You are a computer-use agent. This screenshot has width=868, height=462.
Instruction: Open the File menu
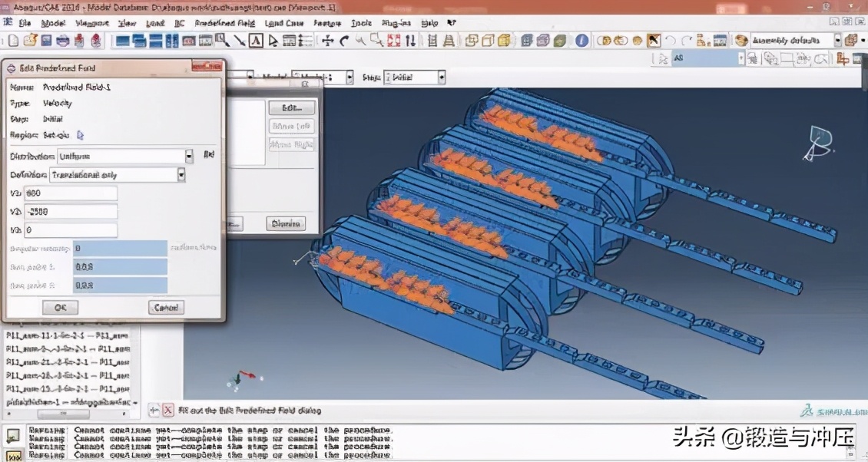[25, 23]
